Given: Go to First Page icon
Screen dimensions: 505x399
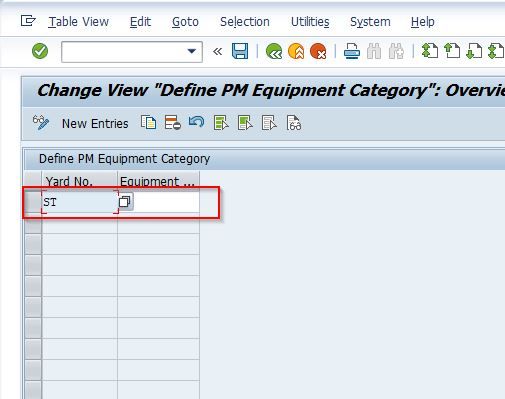Looking at the screenshot, I should click(430, 51).
